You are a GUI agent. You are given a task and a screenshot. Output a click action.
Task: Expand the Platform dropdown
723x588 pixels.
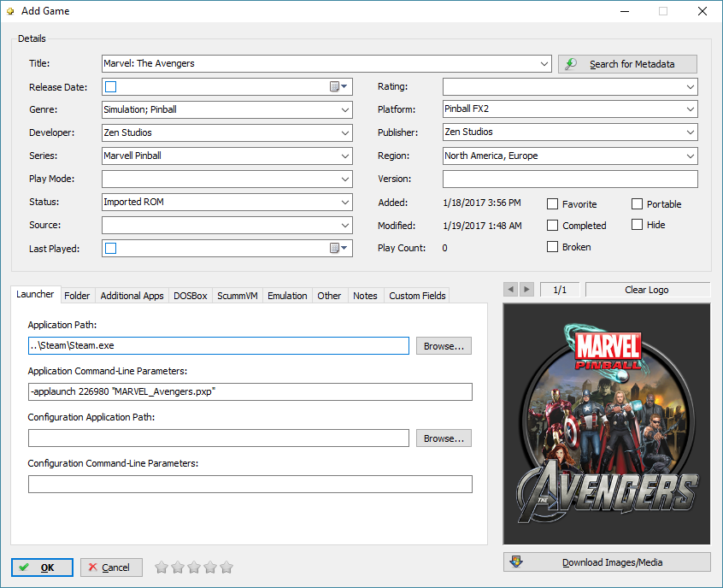[691, 109]
